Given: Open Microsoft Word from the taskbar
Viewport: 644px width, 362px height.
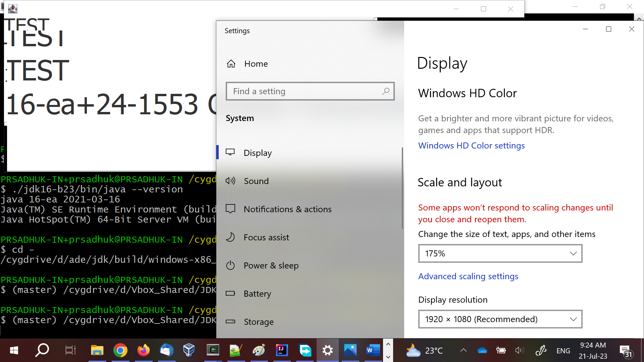Looking at the screenshot, I should [373, 351].
